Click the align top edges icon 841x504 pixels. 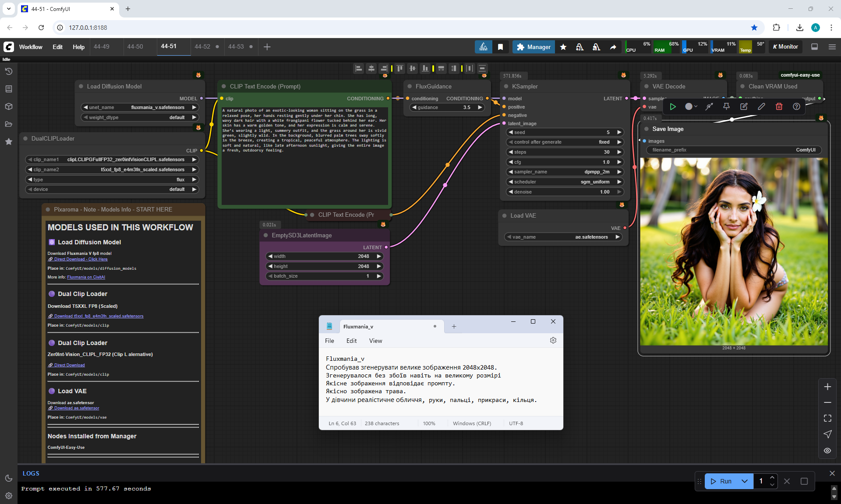(x=399, y=68)
